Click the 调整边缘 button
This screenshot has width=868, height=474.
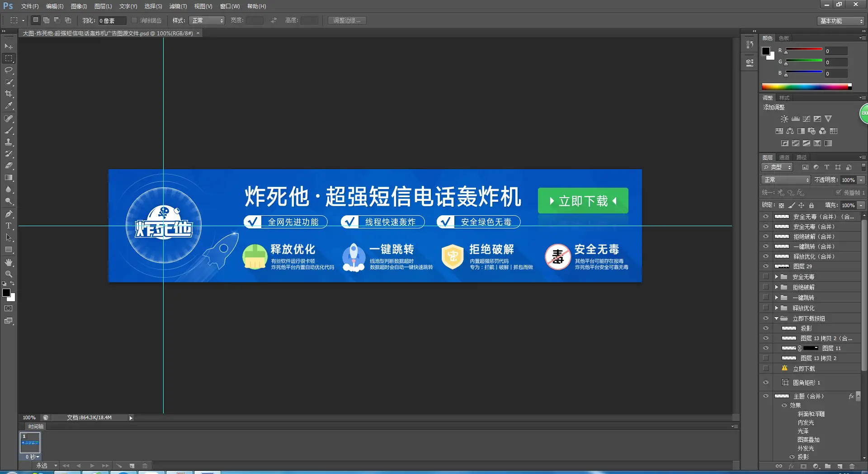point(346,20)
